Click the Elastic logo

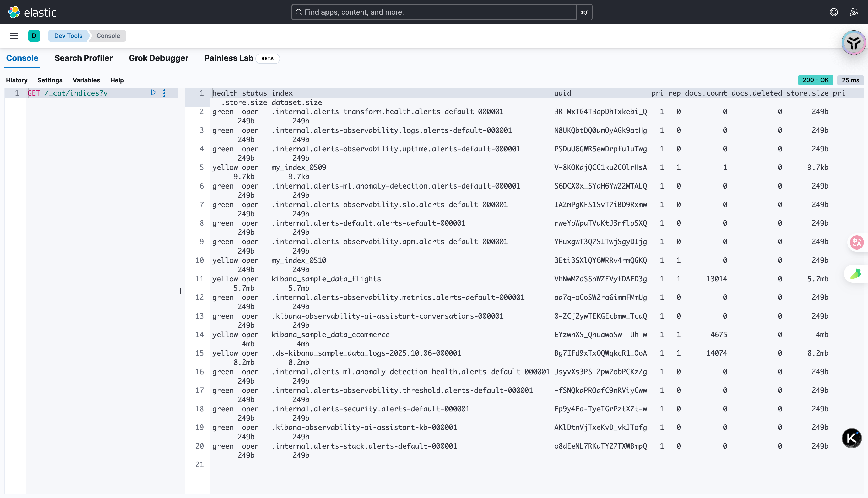click(x=32, y=12)
